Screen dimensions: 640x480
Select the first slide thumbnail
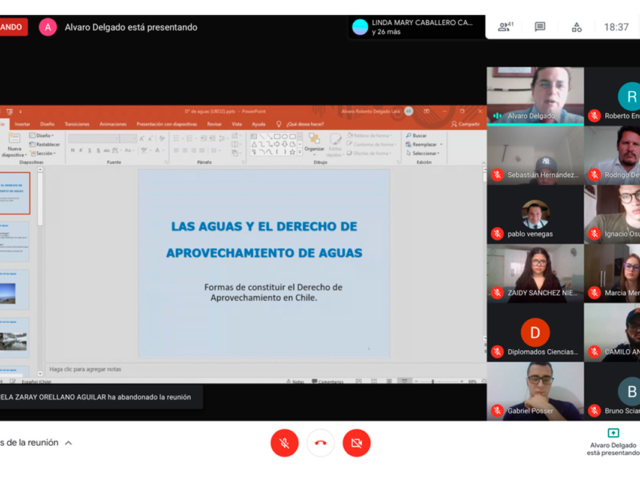(15, 193)
